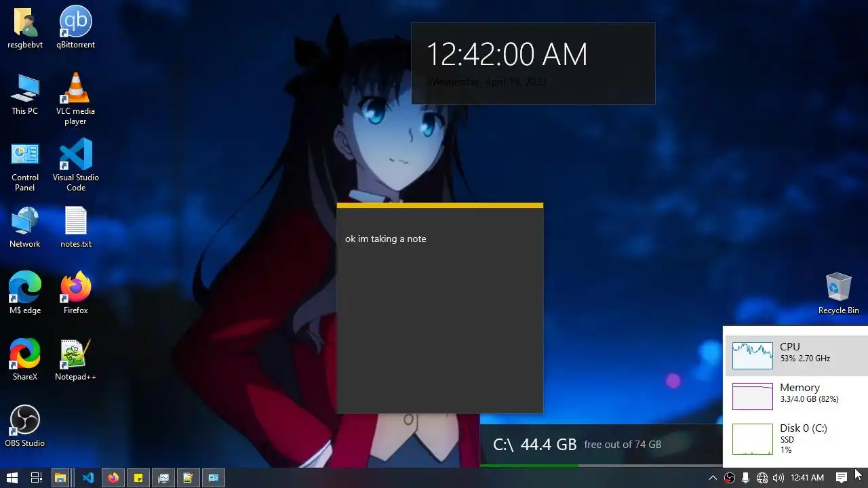Click the microphone tray icon
868x488 pixels.
tap(745, 478)
